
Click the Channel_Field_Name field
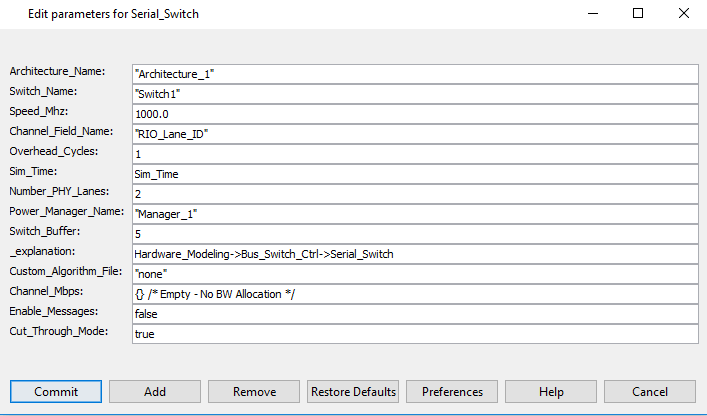pyautogui.click(x=414, y=134)
